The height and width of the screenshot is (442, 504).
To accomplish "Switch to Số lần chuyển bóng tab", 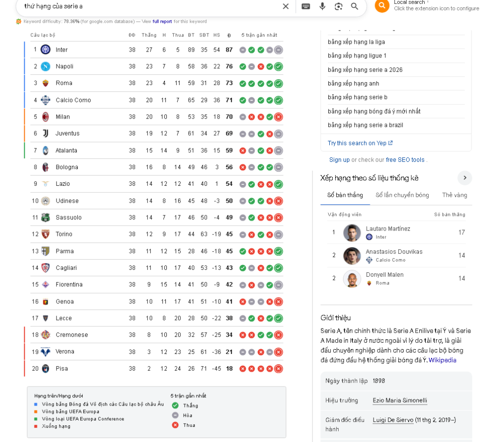I will [x=402, y=195].
